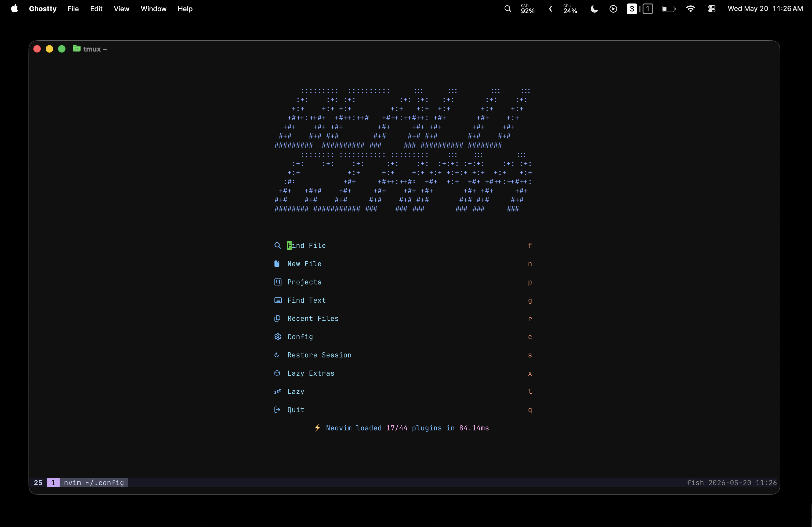Click the CPU 24% usage indicator
The height and width of the screenshot is (527, 812).
[x=570, y=9]
